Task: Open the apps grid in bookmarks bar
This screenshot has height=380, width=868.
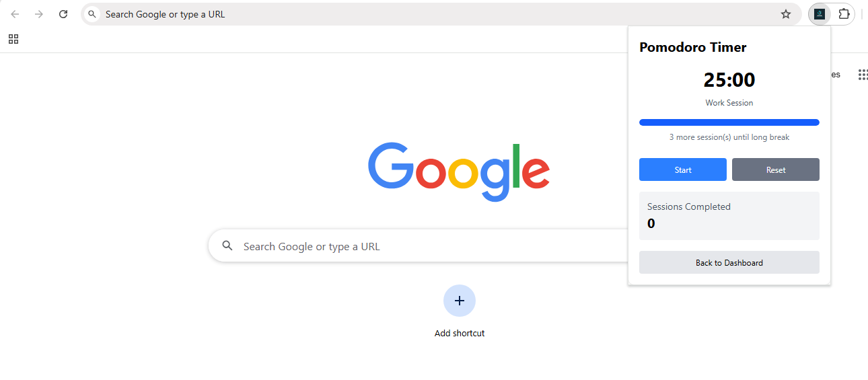Action: click(13, 39)
